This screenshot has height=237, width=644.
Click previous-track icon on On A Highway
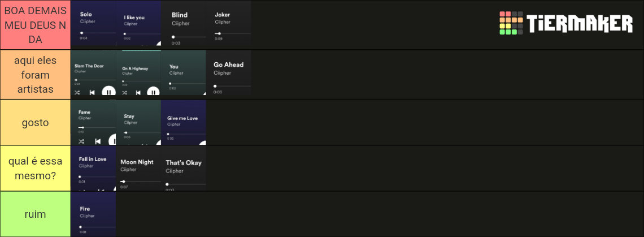(138, 93)
